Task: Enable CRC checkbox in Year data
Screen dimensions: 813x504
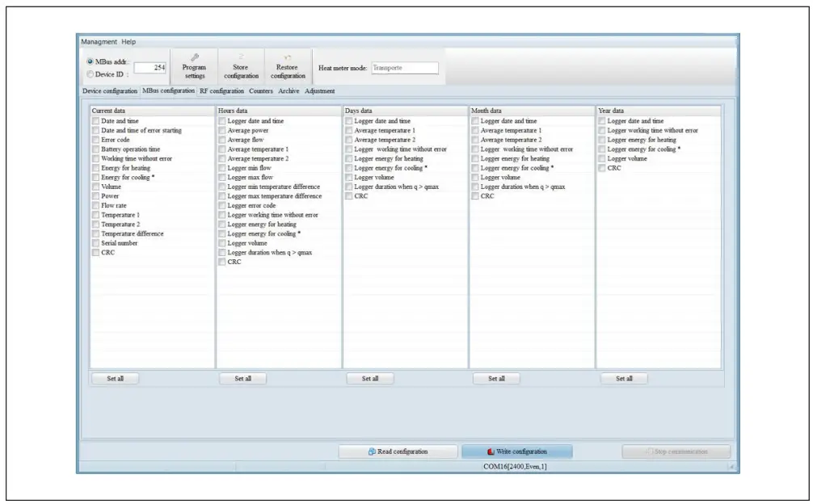Action: click(x=602, y=168)
